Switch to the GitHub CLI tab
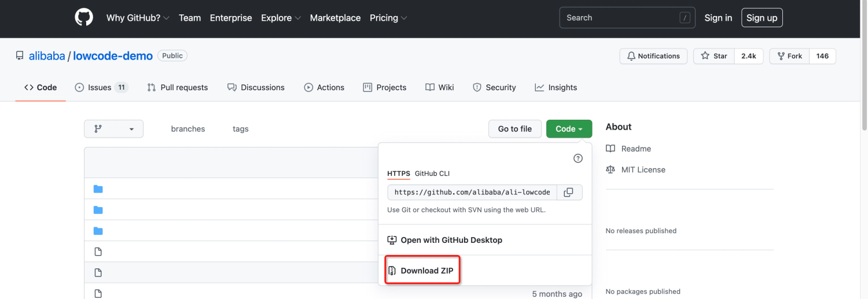Screen dimensions: 868x299 (x=432, y=174)
